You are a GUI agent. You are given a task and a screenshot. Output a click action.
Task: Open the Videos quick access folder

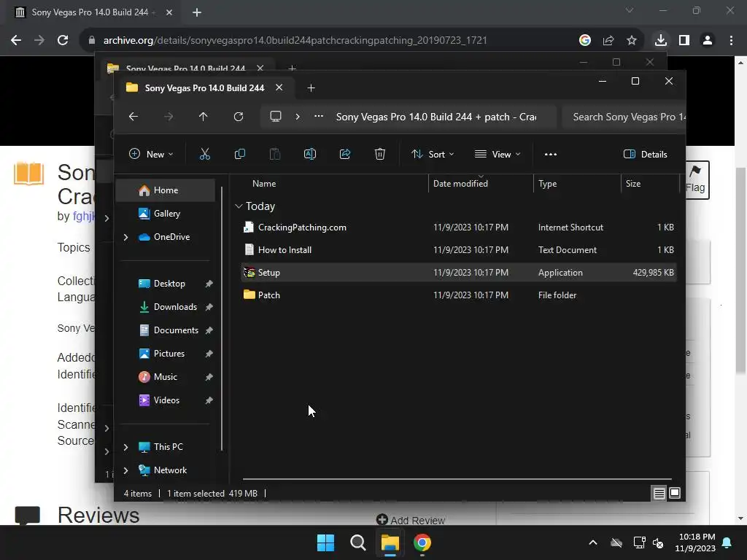(x=166, y=400)
